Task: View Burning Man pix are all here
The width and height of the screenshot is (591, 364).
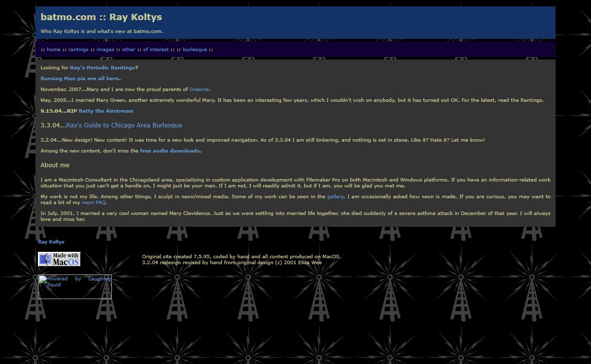Action: click(80, 79)
